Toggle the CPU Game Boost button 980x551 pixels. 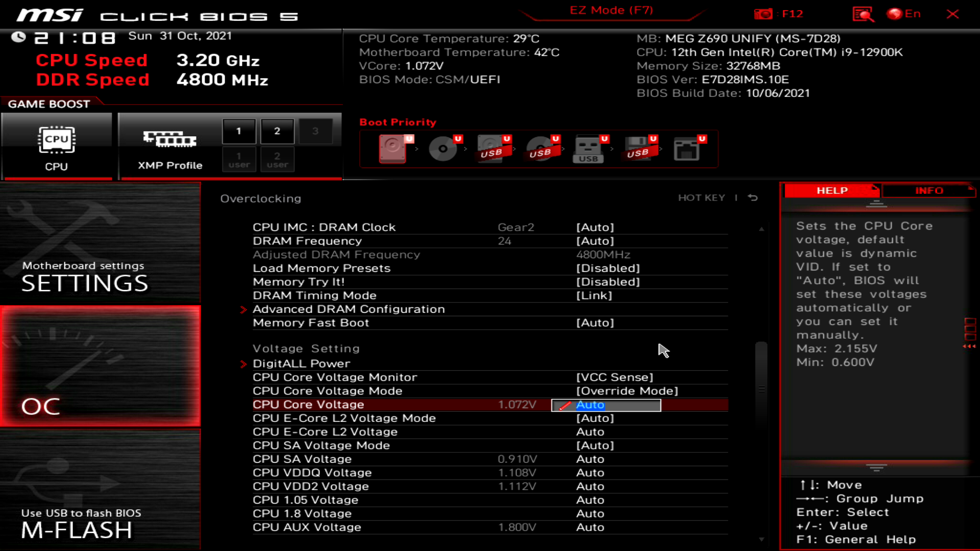point(57,147)
